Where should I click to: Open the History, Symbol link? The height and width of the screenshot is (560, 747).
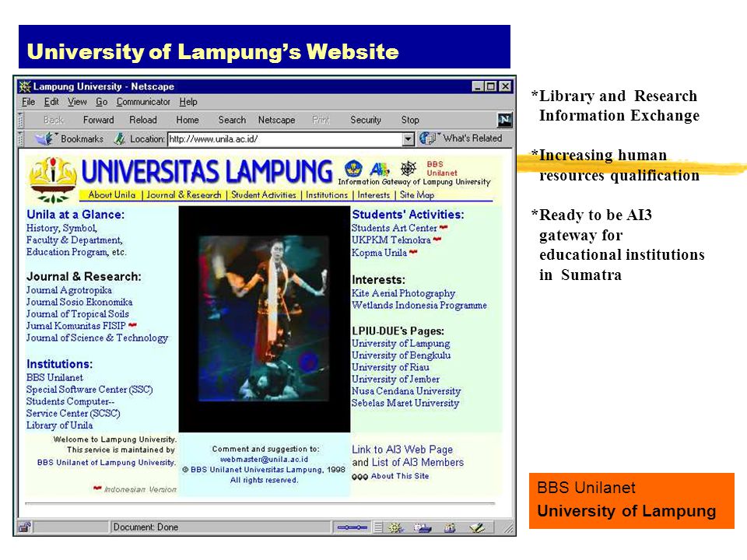[x=61, y=228]
